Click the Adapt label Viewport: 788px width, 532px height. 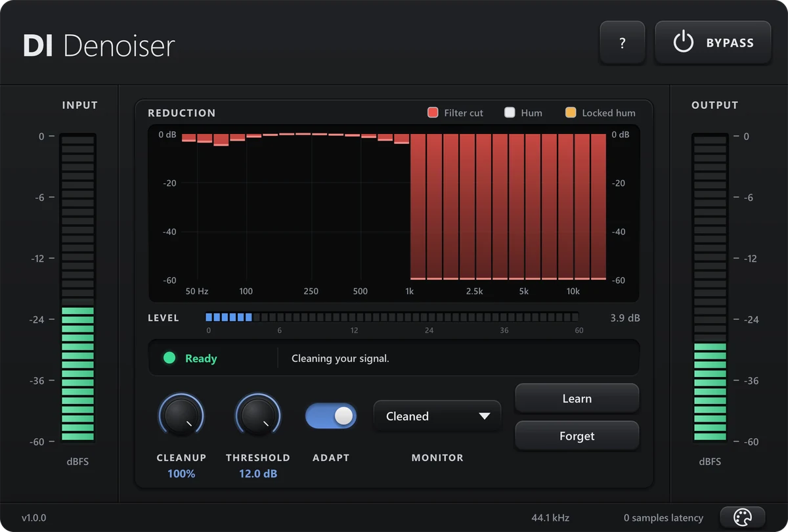tap(331, 458)
